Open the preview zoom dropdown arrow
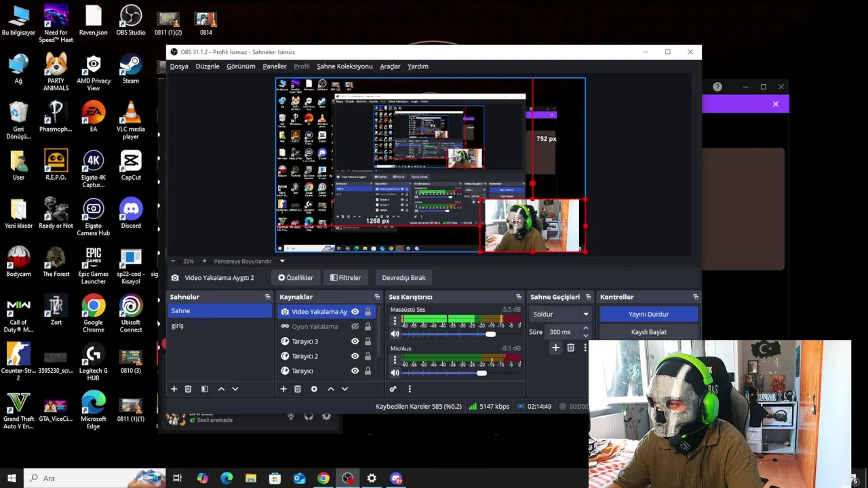This screenshot has height=488, width=868. (x=282, y=261)
